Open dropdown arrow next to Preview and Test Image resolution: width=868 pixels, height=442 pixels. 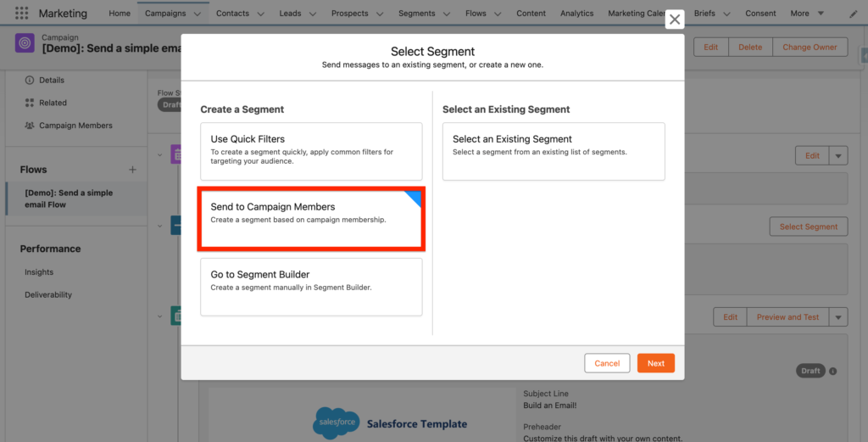[x=838, y=317]
